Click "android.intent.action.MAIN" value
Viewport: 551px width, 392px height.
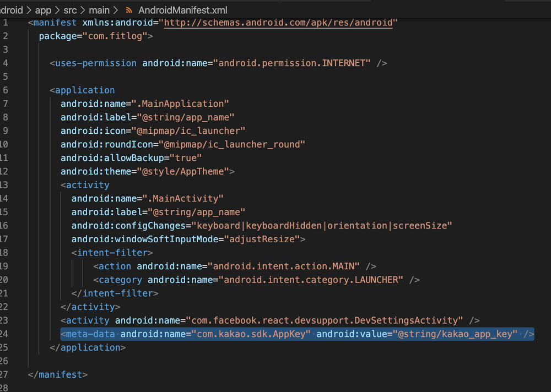coord(284,266)
